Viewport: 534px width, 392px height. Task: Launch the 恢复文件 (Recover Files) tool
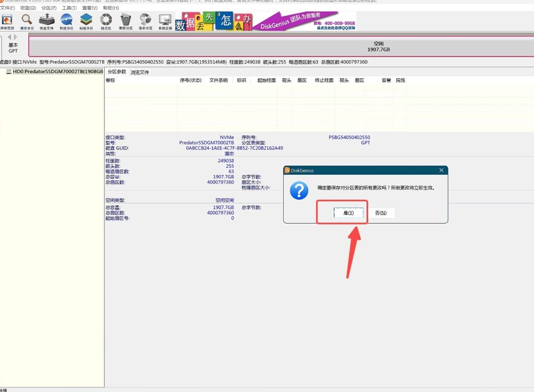(46, 21)
